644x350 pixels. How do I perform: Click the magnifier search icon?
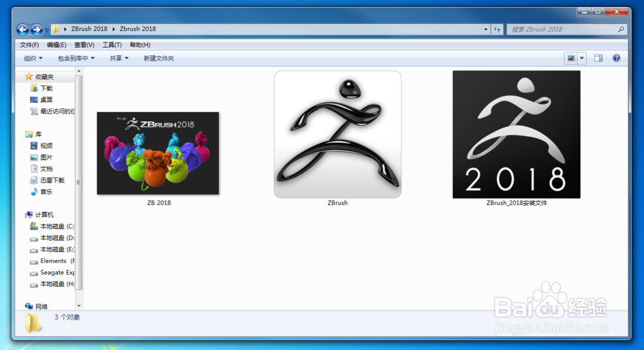pyautogui.click(x=621, y=29)
